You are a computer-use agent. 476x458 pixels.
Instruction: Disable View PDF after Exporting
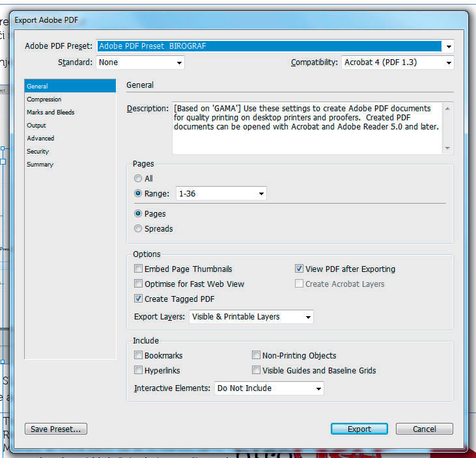(x=300, y=269)
